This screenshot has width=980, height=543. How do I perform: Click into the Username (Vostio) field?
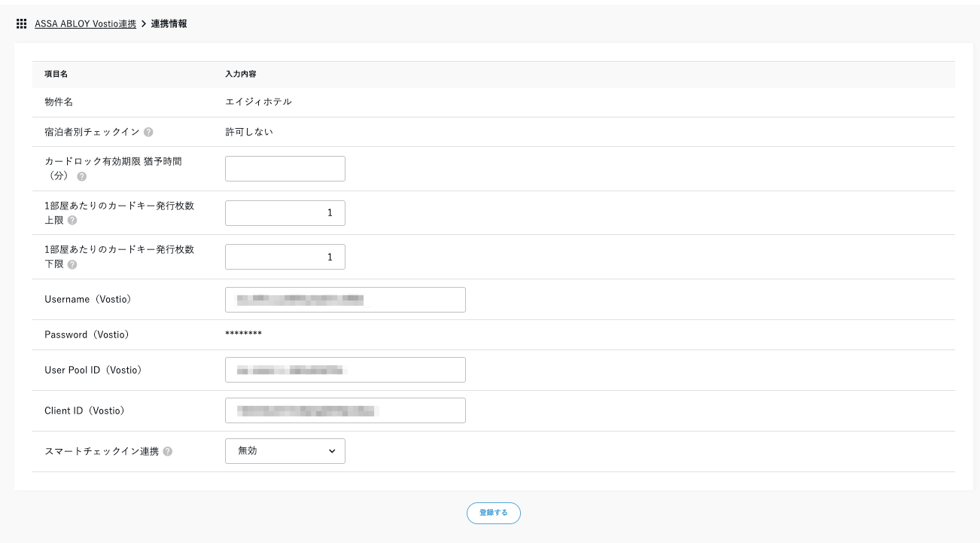[345, 300]
